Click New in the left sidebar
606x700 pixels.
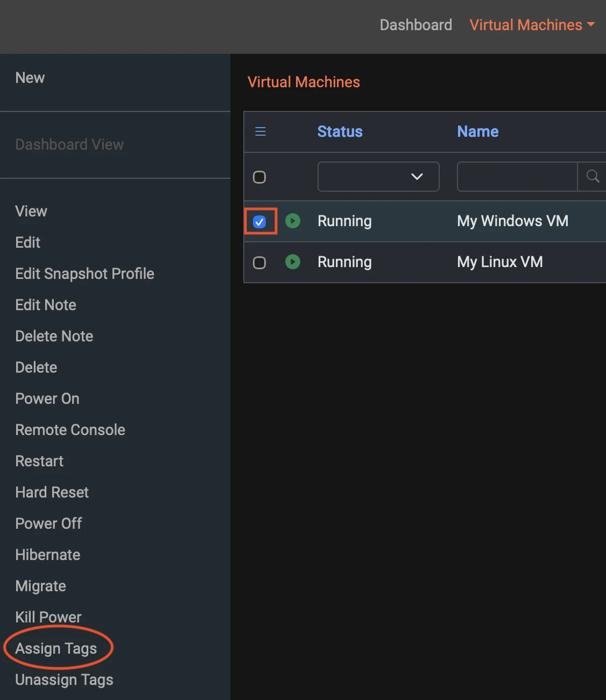point(30,78)
